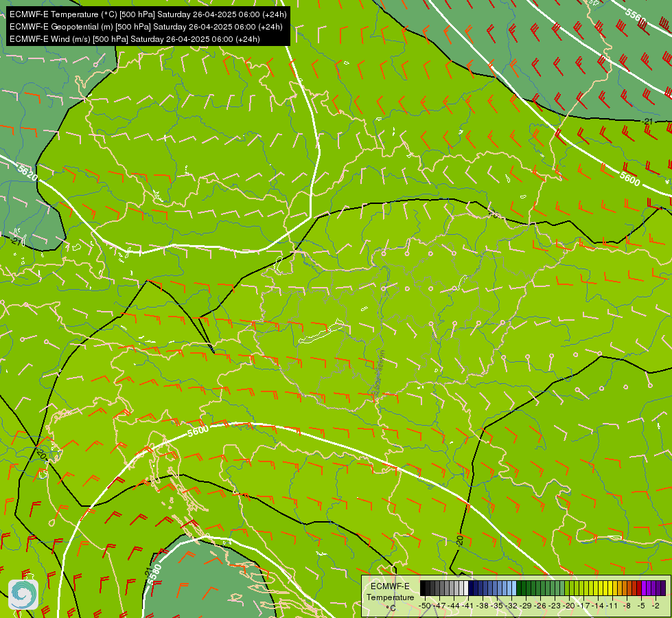Click the -29 value on the legend scale

click(526, 606)
